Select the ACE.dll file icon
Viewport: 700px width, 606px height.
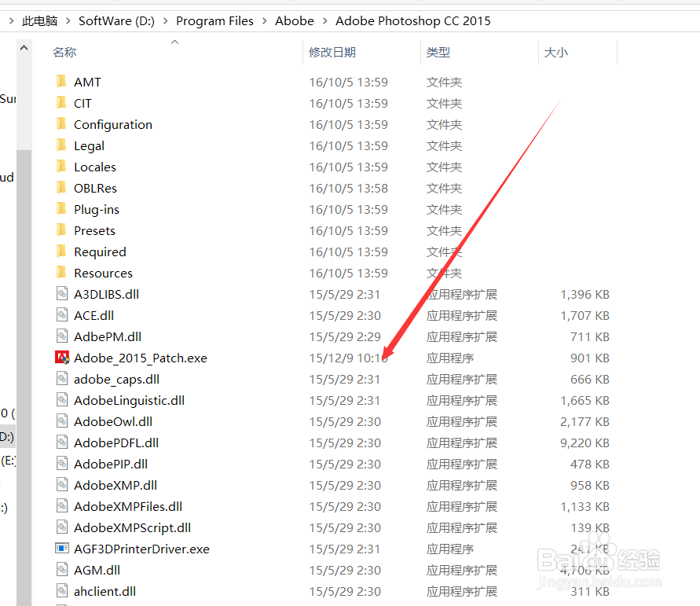(x=63, y=315)
